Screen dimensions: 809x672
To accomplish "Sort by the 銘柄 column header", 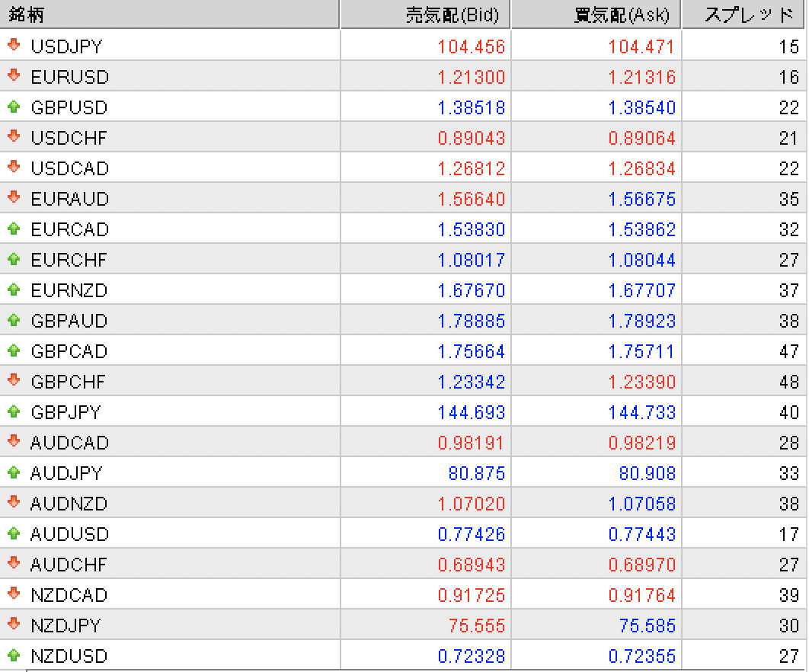I will coord(169,14).
